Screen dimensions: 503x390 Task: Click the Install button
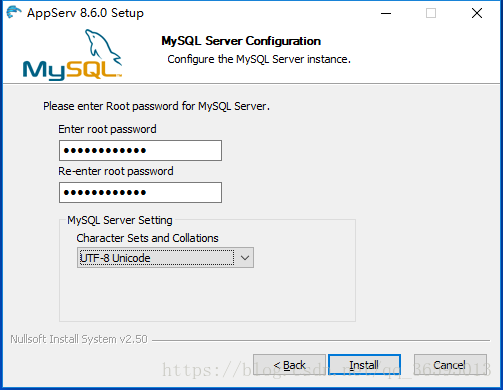click(364, 365)
